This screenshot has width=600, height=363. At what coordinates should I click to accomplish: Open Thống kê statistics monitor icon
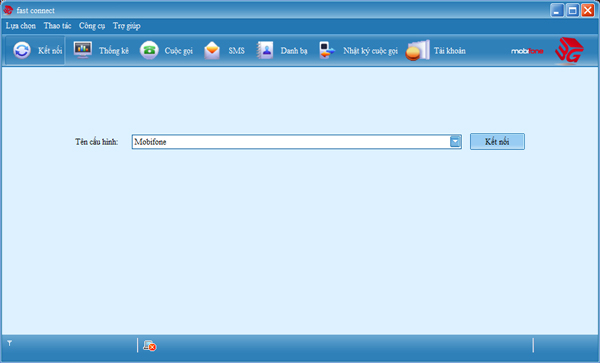(83, 50)
